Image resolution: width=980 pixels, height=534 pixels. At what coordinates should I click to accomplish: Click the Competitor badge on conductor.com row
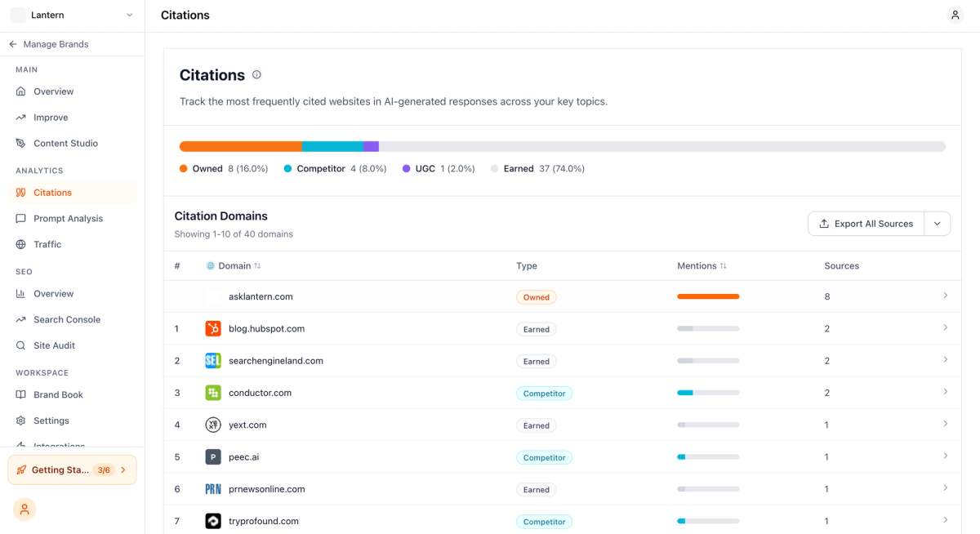click(x=544, y=394)
